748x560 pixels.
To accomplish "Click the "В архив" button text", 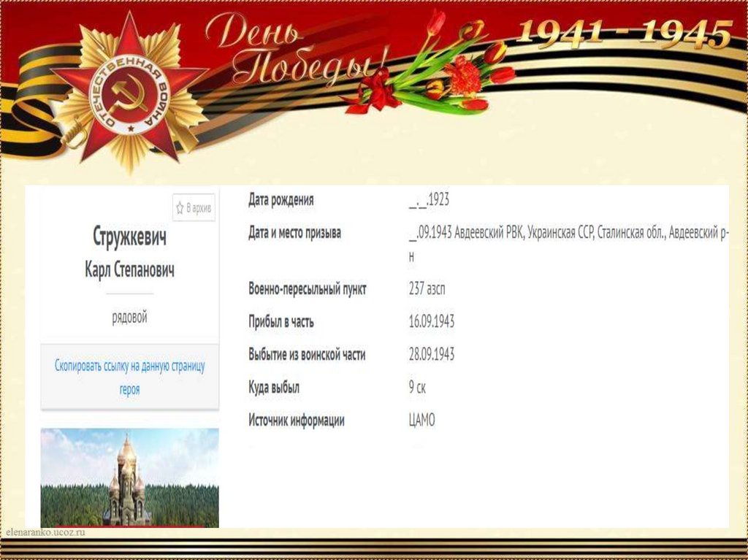I will 199,208.
